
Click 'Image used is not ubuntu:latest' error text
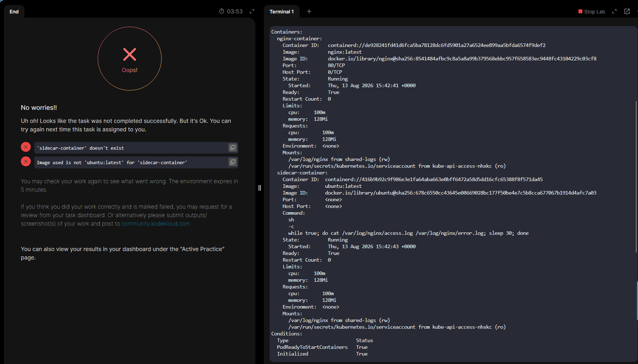(112, 162)
